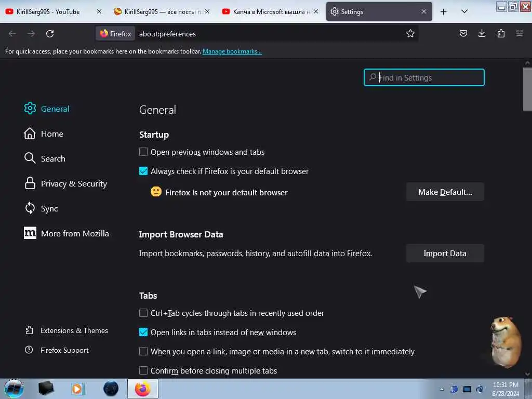Open a new tab with plus button
Image resolution: width=532 pixels, height=399 pixels.
(443, 12)
